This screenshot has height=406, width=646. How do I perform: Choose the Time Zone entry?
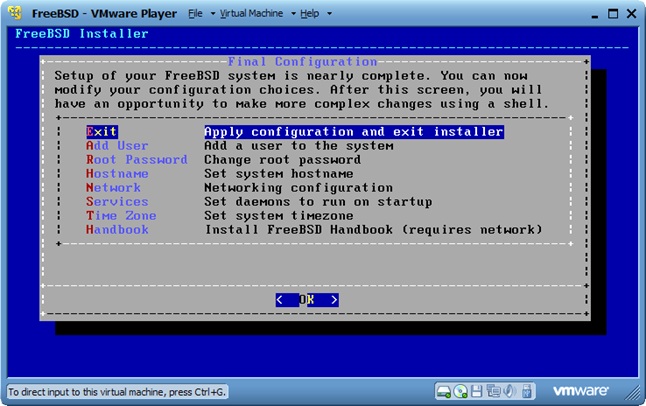(121, 216)
